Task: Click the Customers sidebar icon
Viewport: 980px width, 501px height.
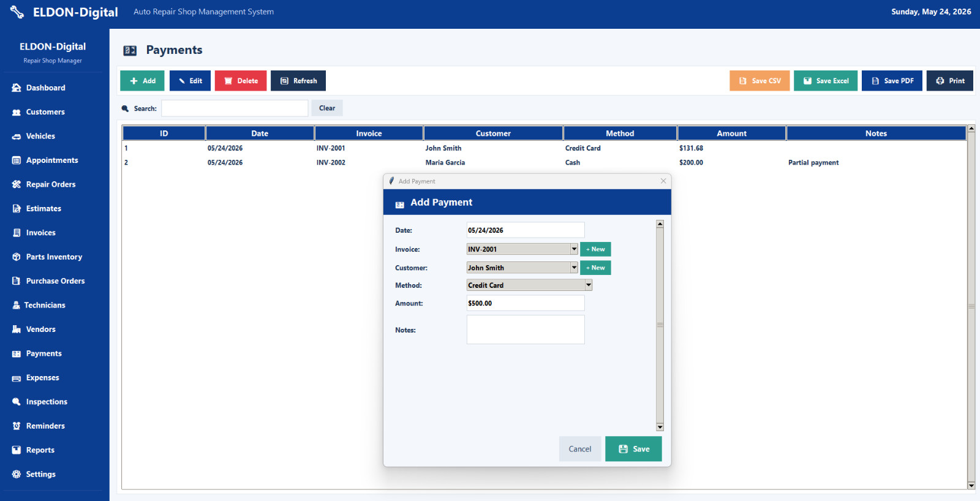Action: pyautogui.click(x=17, y=112)
